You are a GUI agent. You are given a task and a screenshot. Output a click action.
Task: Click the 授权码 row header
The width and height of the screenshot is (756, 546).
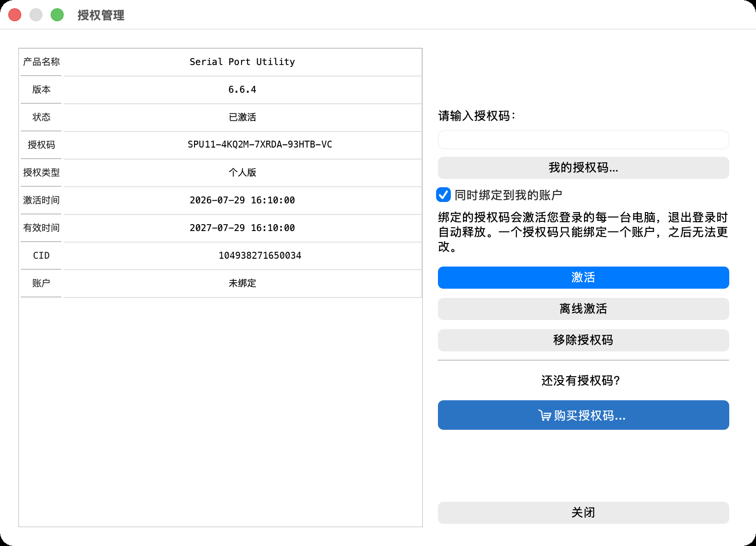tap(41, 145)
